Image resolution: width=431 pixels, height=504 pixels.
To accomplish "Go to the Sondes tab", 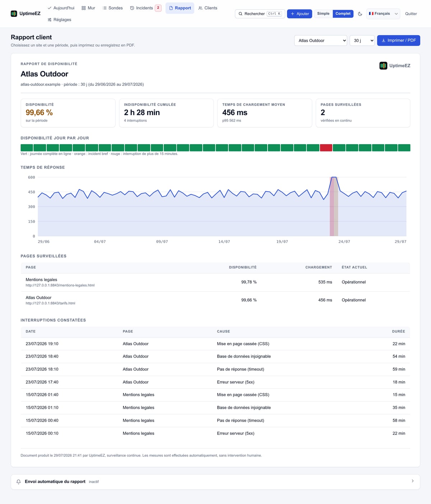I will click(x=112, y=8).
